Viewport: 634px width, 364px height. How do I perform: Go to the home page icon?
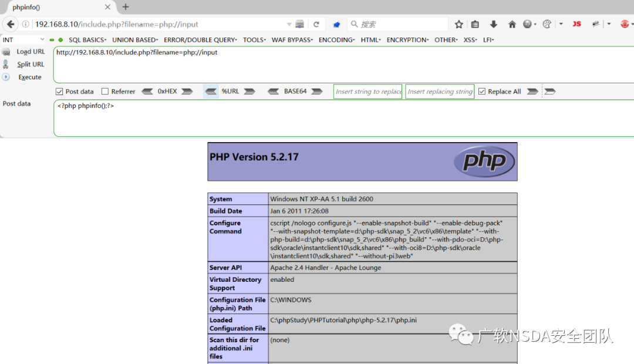(512, 24)
